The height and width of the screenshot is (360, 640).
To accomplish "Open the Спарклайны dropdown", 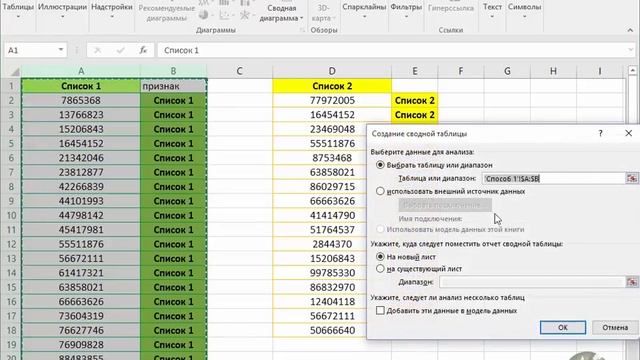I will point(364,11).
